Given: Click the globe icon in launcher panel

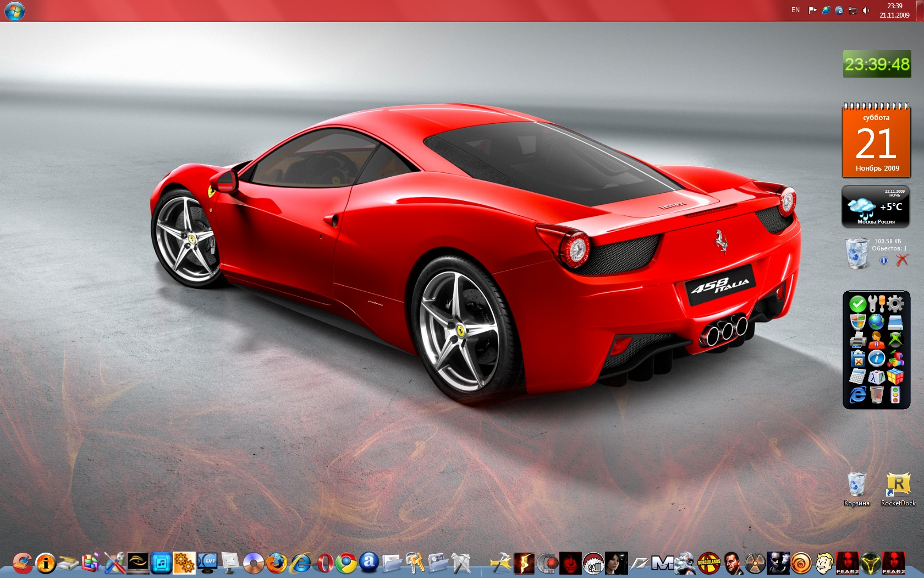Looking at the screenshot, I should coord(877,321).
